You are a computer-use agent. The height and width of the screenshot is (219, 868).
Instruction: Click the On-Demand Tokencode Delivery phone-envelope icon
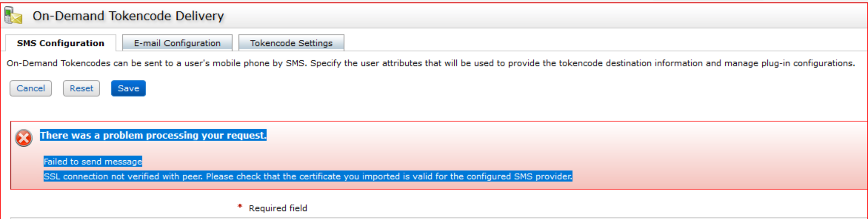(13, 15)
